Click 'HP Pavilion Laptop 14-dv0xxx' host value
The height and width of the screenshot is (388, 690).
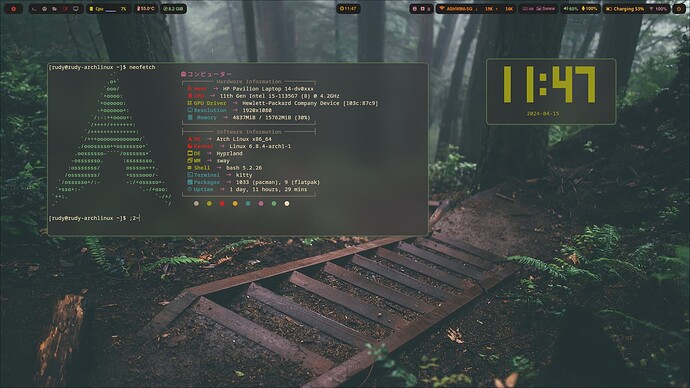click(x=268, y=89)
